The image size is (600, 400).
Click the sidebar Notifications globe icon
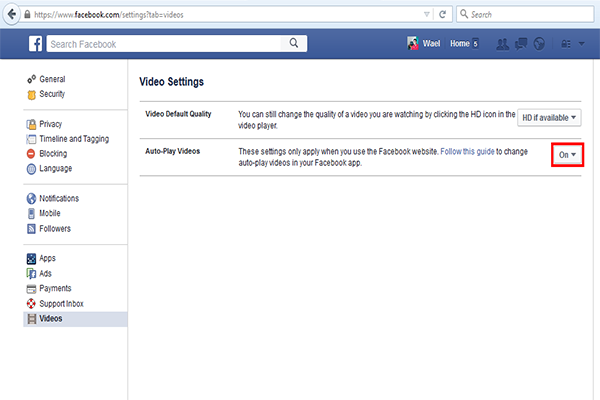click(x=31, y=199)
